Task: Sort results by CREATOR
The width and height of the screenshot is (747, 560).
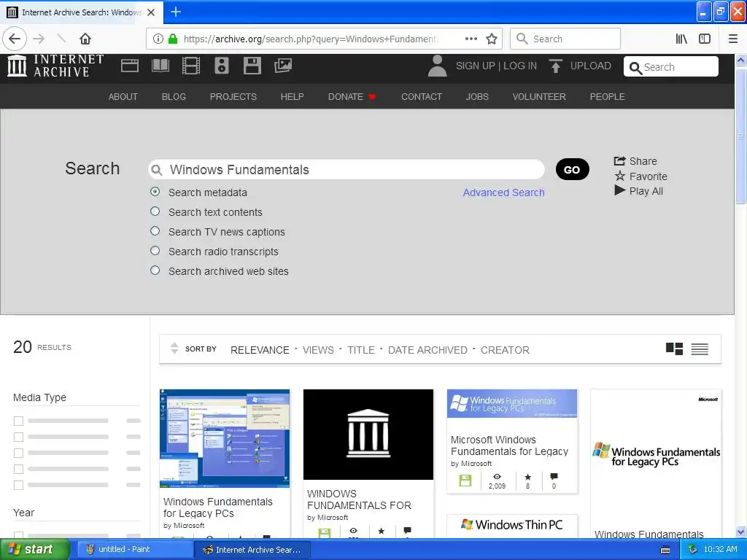Action: tap(505, 350)
